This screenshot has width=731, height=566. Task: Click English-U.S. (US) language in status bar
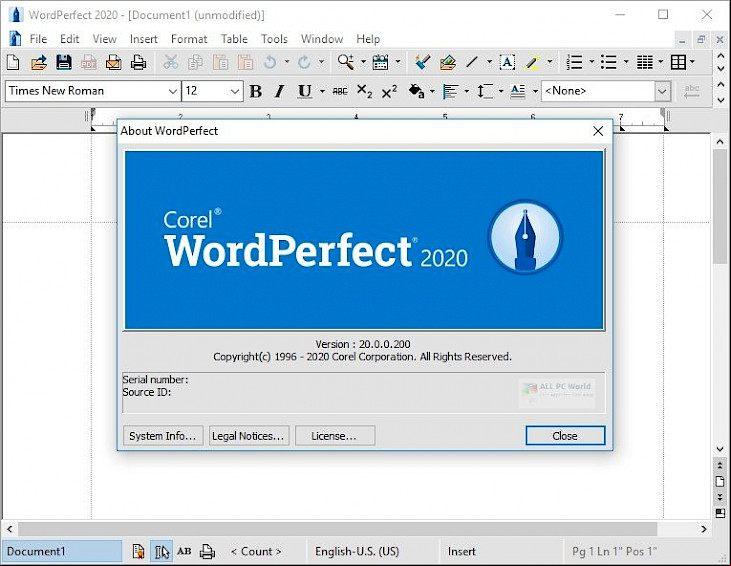click(357, 552)
